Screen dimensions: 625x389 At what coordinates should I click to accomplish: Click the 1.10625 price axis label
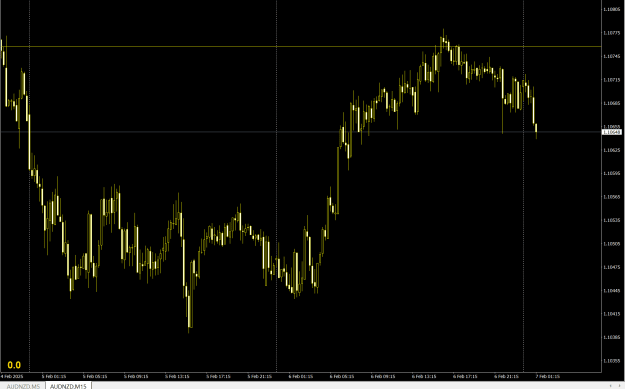(611, 150)
